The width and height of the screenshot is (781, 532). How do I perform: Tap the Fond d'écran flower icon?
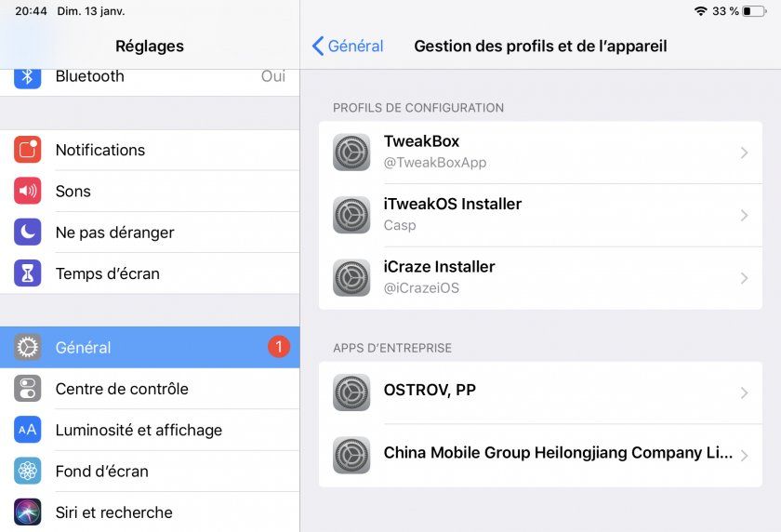[x=28, y=471]
